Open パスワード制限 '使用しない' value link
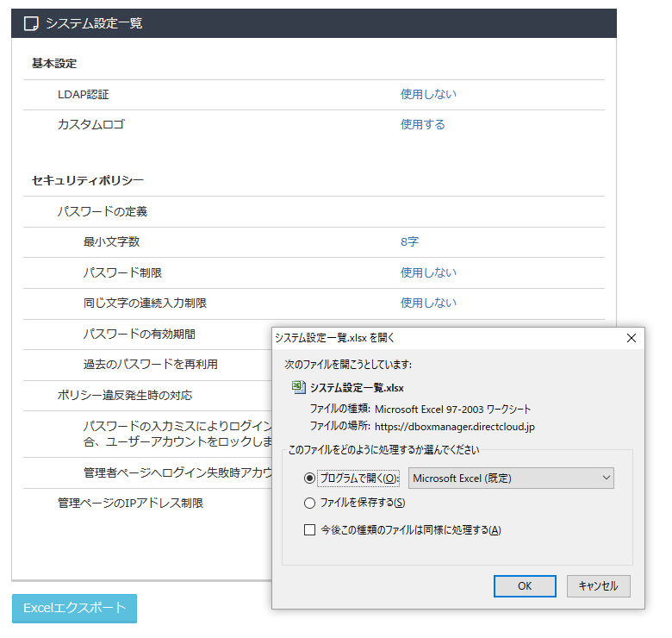 click(x=428, y=272)
